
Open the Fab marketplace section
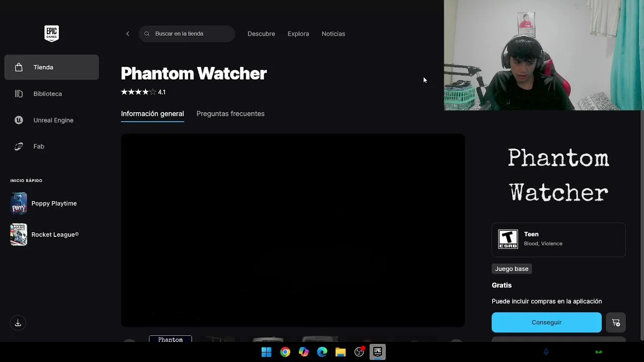click(52, 146)
